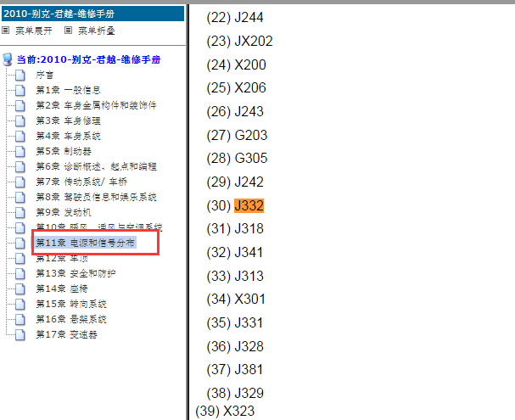Select 第2章 车身金属构件和装饰件
This screenshot has height=420, width=515.
coord(96,106)
